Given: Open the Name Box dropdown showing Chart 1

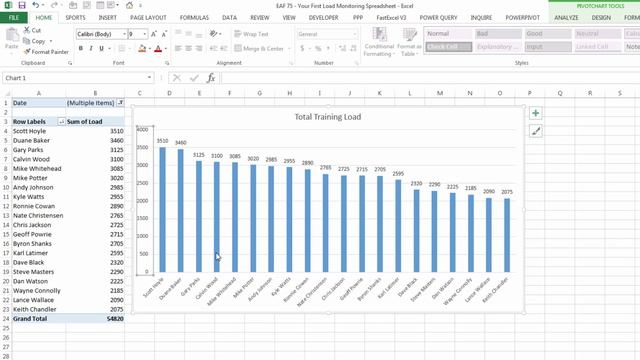Looking at the screenshot, I should pos(149,78).
